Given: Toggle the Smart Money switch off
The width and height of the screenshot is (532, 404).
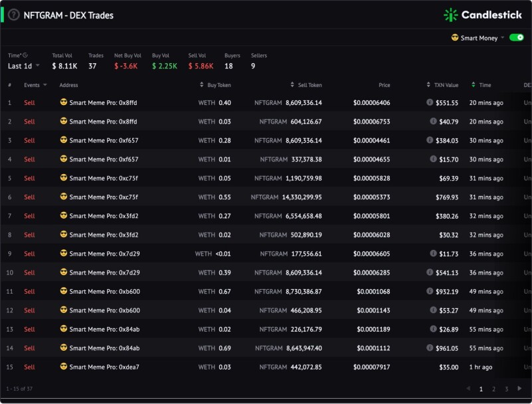Looking at the screenshot, I should (517, 38).
